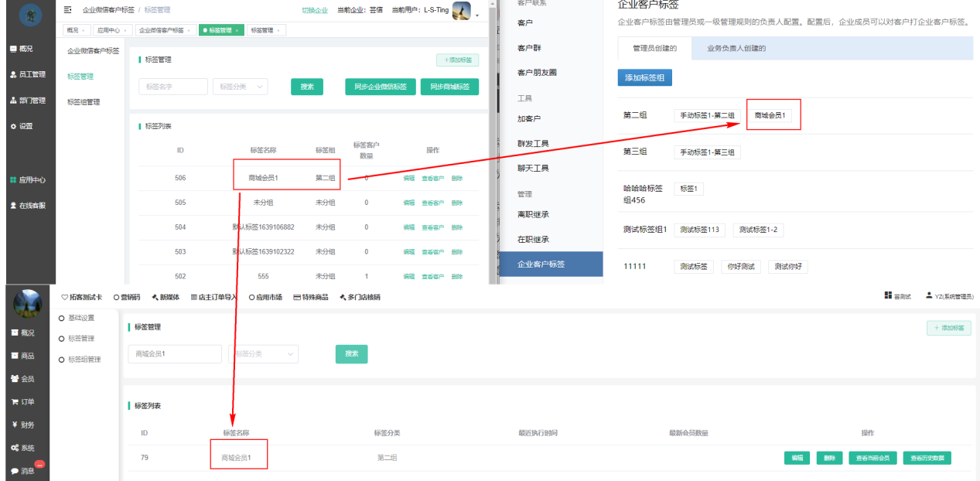The image size is (980, 481).
Task: Open the 标签分类 dropdown beside 商城会员1 field
Action: click(x=264, y=353)
